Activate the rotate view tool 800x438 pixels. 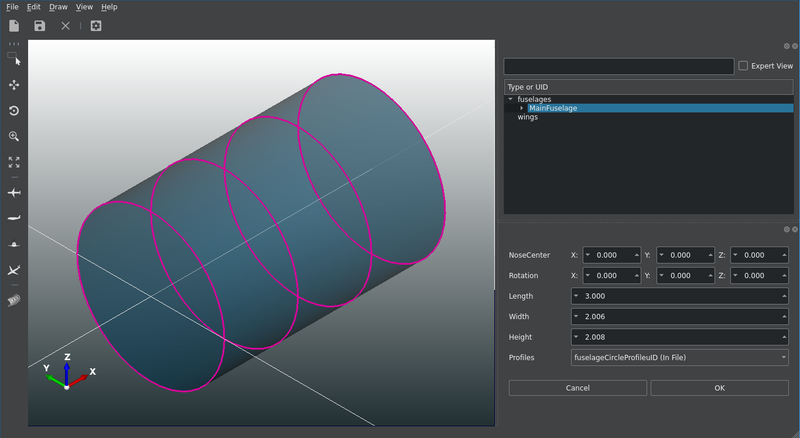[14, 111]
